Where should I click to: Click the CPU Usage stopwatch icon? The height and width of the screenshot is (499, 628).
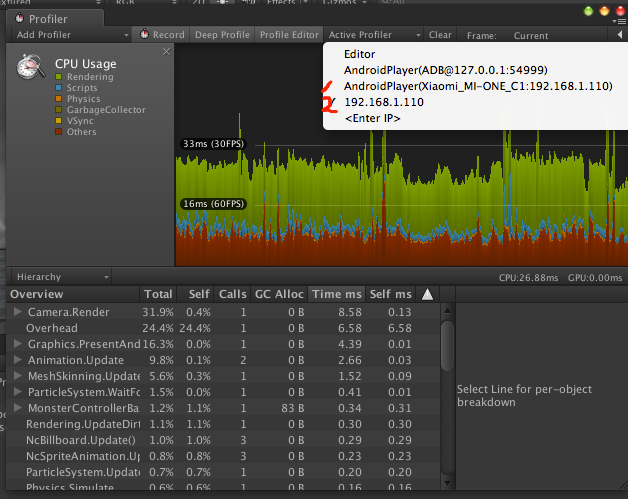[30, 66]
